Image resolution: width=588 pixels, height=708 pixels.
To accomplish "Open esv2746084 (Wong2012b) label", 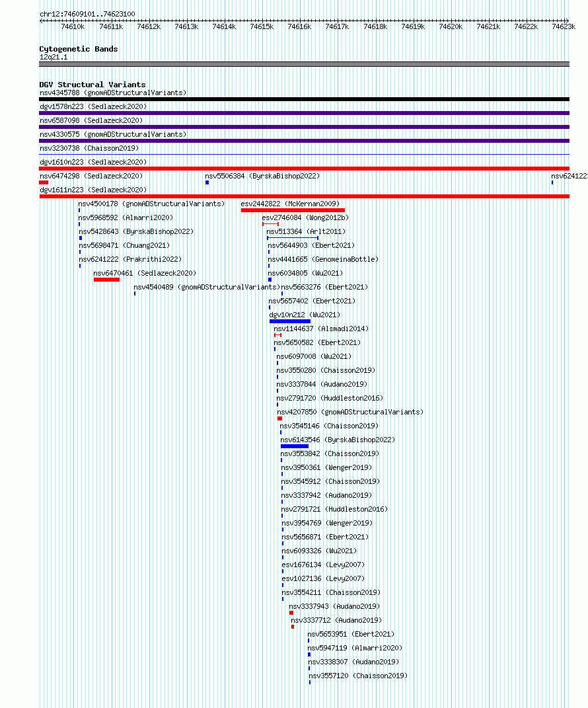I will [305, 217].
